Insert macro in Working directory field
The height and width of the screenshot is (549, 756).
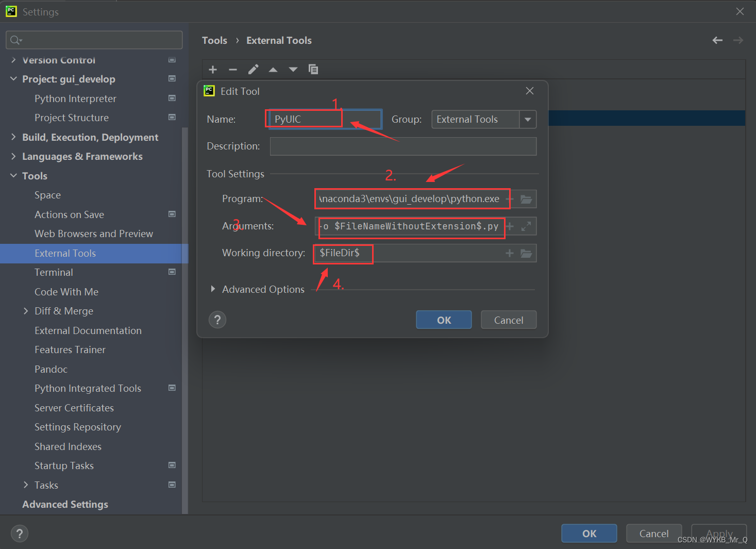tap(510, 253)
